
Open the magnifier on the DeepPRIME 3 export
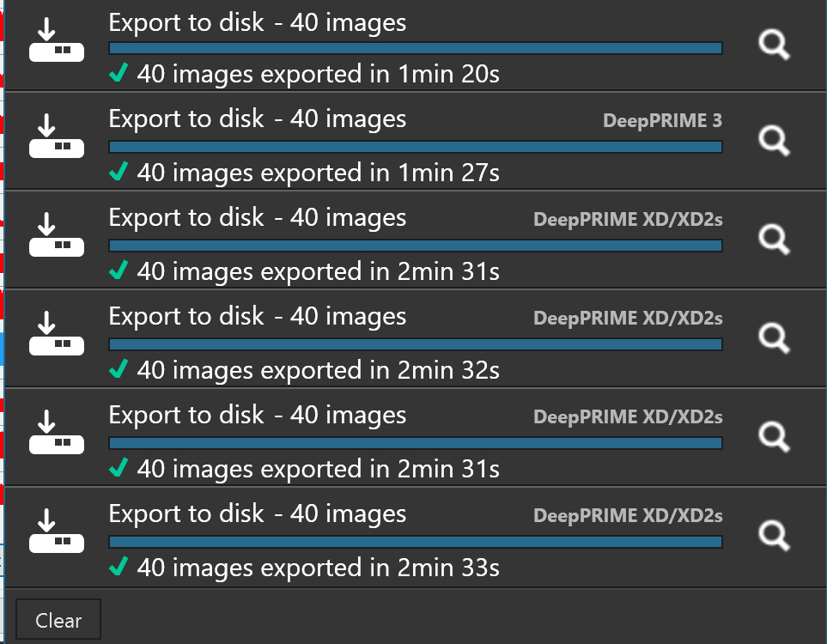pyautogui.click(x=774, y=140)
